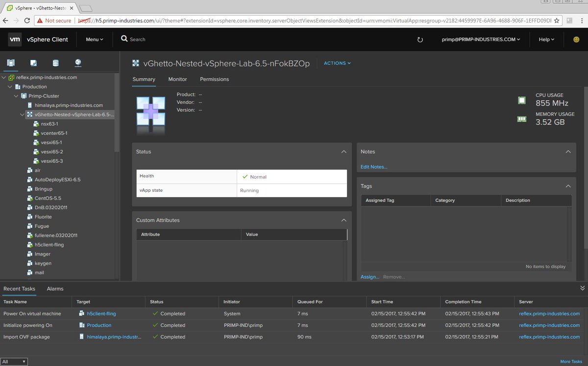Viewport: 588px width, 366px height.
Task: Click the search magnifier icon
Action: point(124,39)
